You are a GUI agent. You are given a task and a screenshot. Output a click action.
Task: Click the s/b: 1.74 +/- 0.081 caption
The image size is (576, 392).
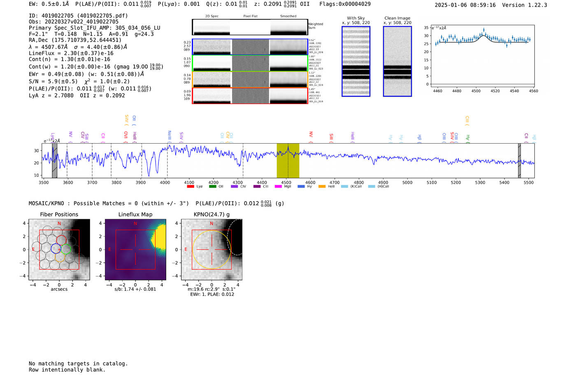point(135,289)
